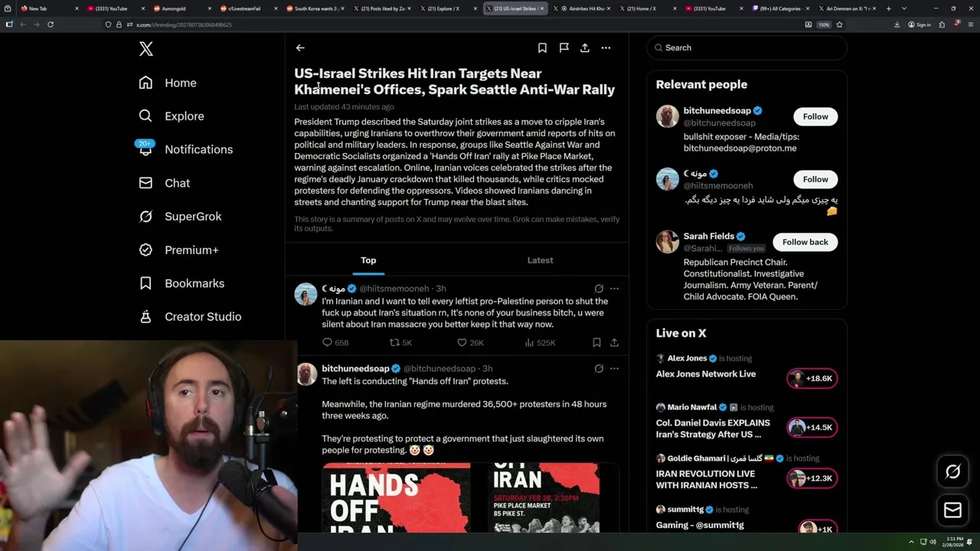The width and height of the screenshot is (980, 551).
Task: Open Home in the sidebar
Action: tap(168, 83)
